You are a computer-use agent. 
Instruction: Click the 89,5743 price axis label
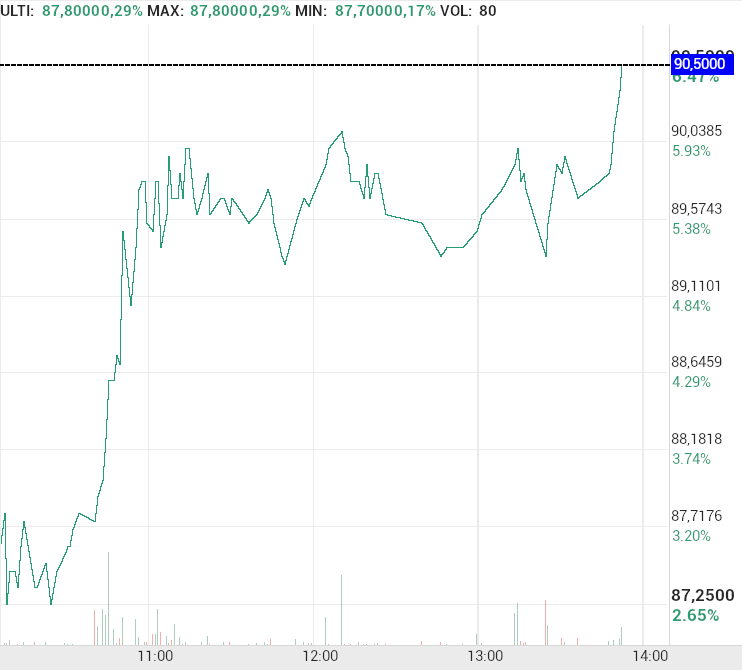697,209
